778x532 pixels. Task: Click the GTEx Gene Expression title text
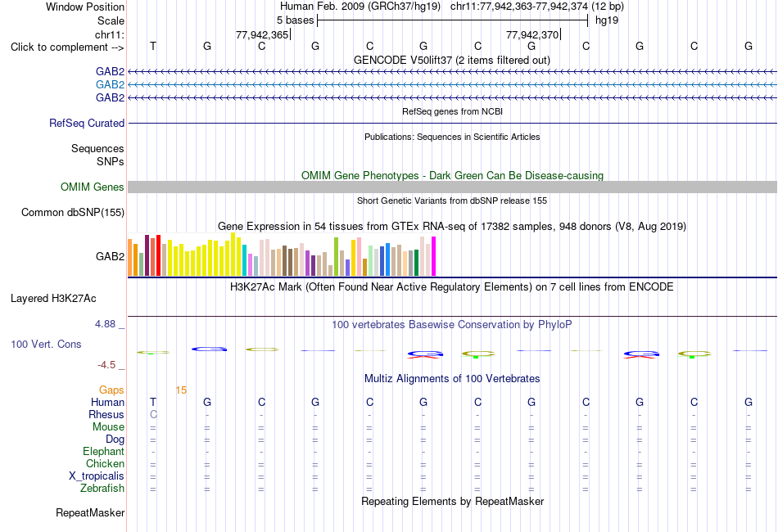coord(452,227)
